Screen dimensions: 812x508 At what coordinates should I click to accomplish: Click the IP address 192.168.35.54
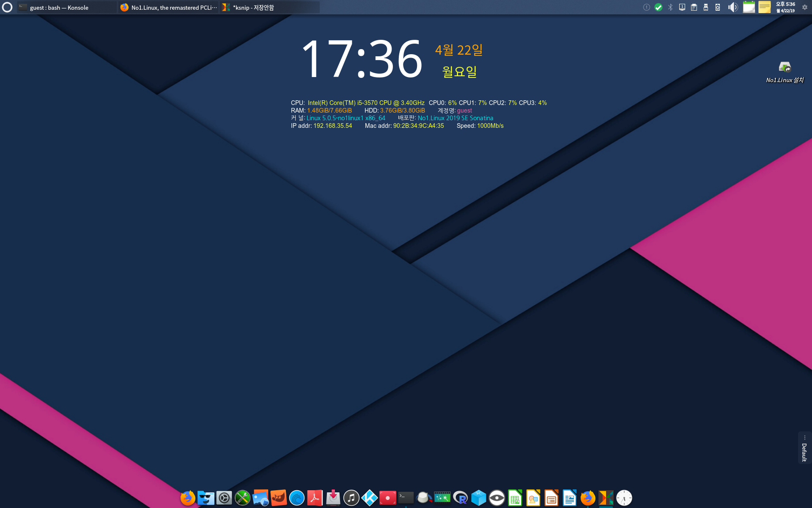pyautogui.click(x=332, y=126)
